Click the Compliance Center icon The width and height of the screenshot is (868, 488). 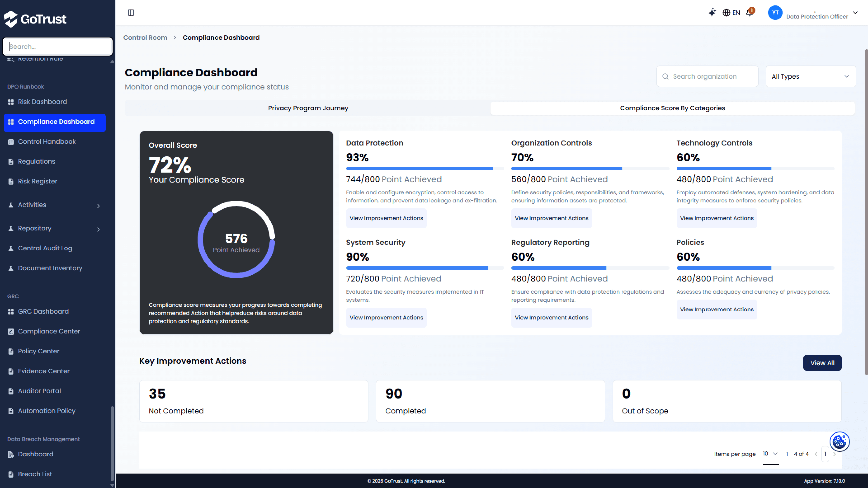point(11,332)
